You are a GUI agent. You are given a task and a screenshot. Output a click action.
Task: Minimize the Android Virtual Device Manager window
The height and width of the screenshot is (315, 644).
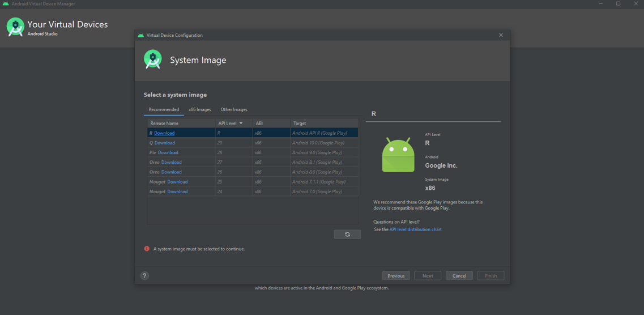pyautogui.click(x=602, y=4)
